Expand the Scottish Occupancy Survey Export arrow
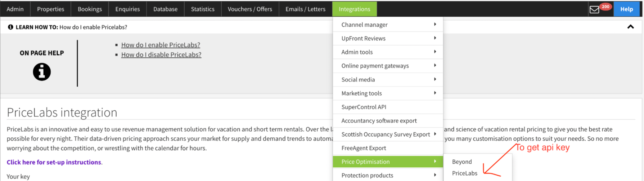 click(x=435, y=134)
